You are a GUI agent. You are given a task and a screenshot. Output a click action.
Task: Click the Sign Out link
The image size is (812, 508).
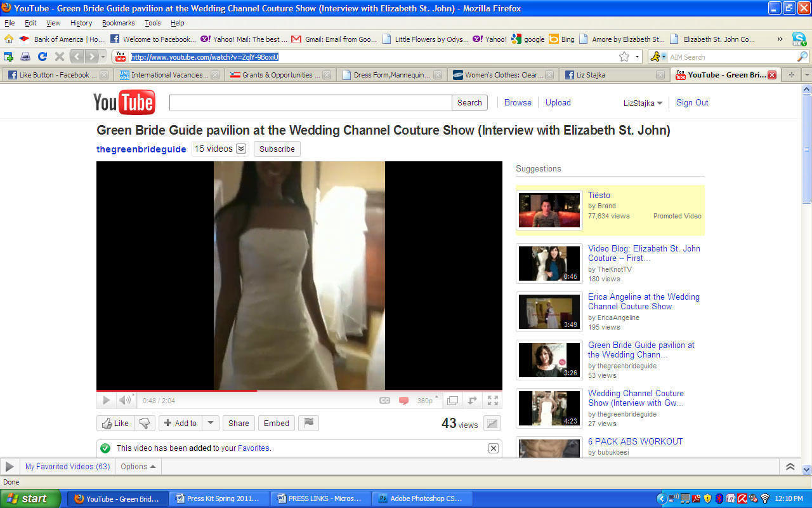[692, 102]
